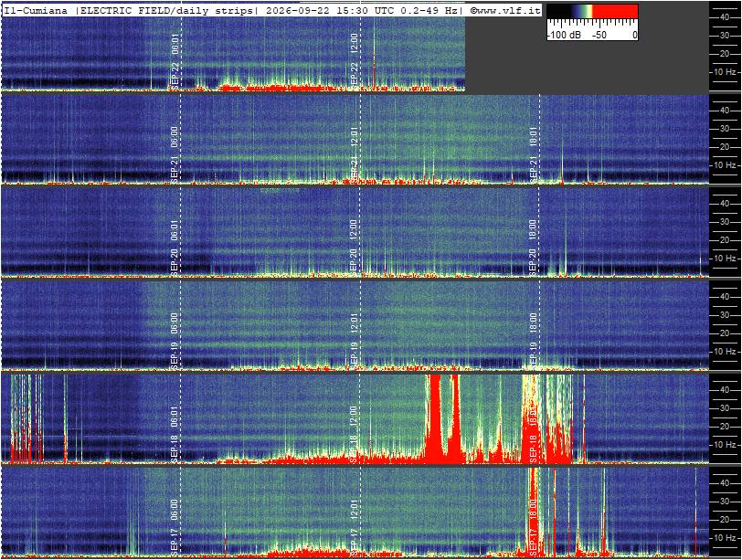This screenshot has height=560, width=742.
Task: Select the 06:00 time marker on the SEP-21 strip
Action: [x=175, y=136]
